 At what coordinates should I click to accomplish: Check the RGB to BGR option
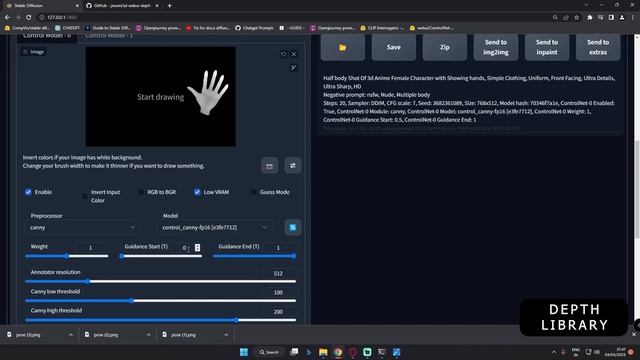point(141,192)
